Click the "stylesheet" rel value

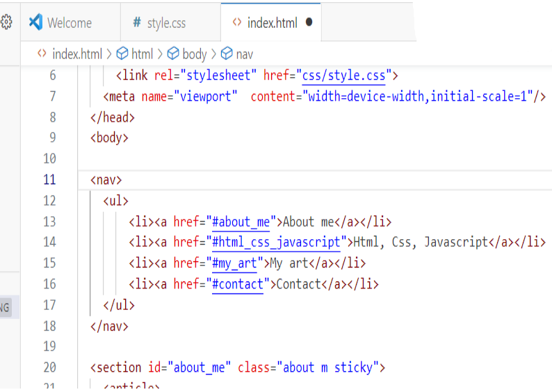tap(218, 75)
